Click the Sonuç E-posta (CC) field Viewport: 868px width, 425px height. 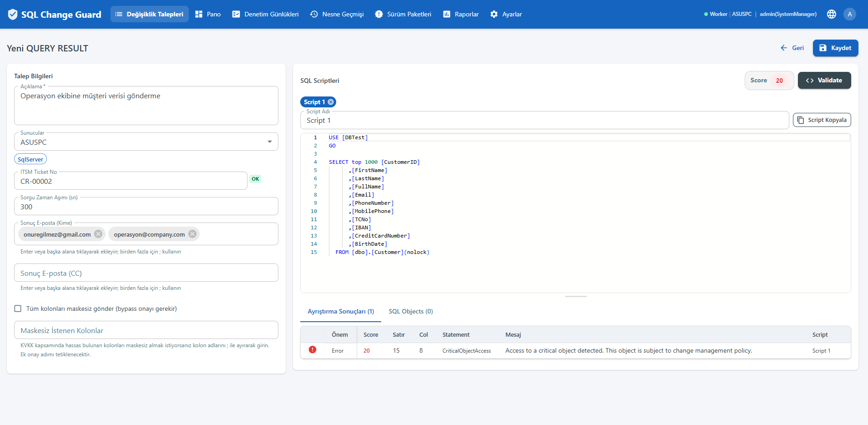click(146, 273)
